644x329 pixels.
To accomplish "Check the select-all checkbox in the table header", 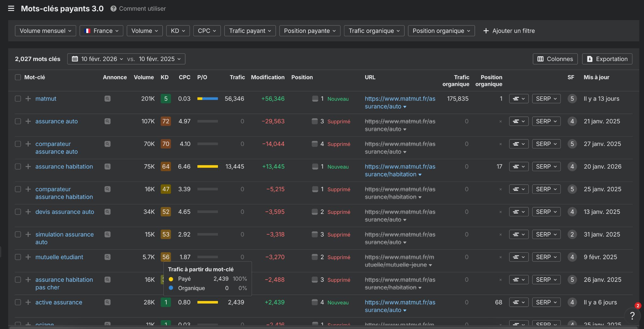I will pyautogui.click(x=18, y=77).
